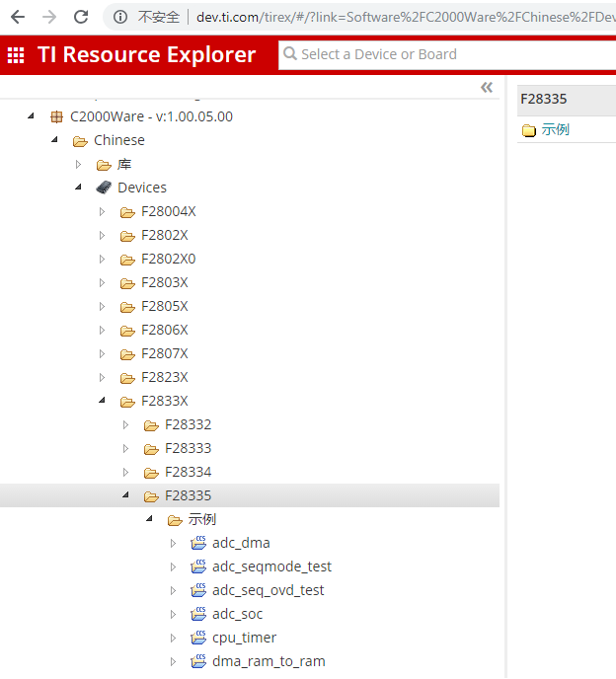Click the F28334 folder icon
This screenshot has width=616, height=679.
tap(151, 473)
